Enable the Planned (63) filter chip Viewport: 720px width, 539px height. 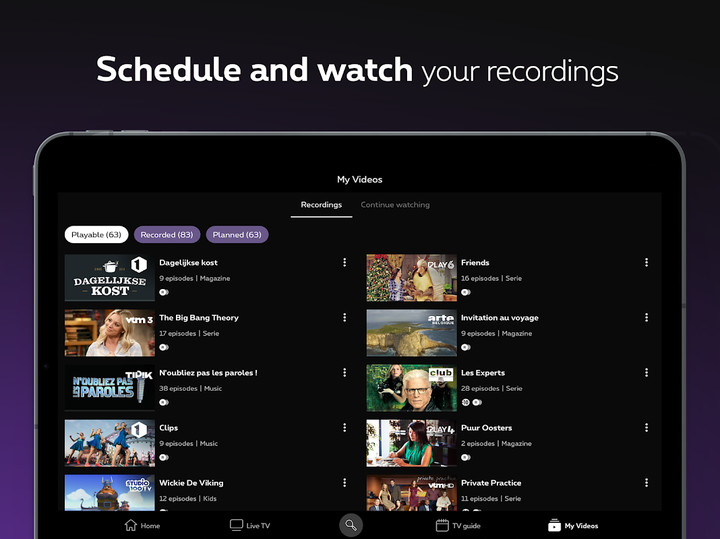[x=237, y=235]
